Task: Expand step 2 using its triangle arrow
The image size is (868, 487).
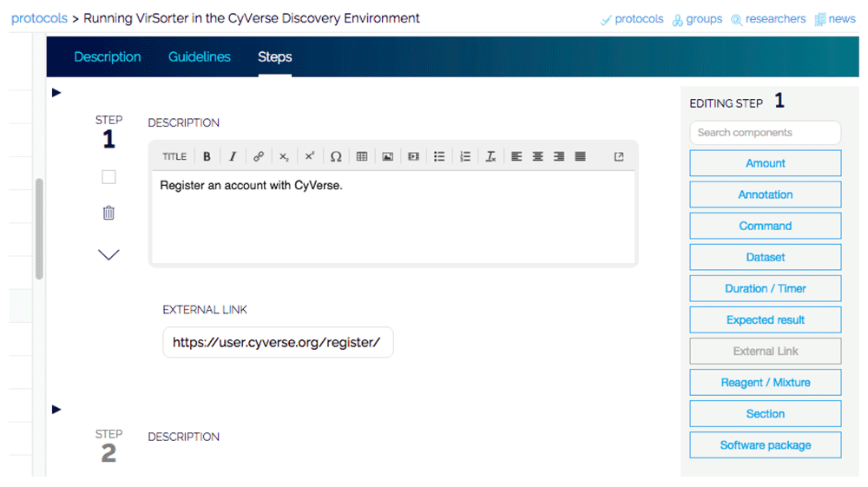Action: tap(56, 409)
